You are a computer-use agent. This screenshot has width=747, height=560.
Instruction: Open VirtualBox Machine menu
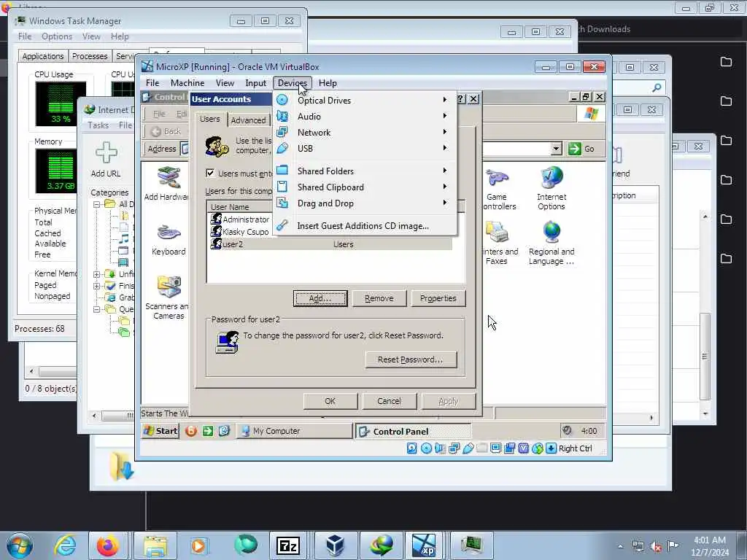[187, 83]
